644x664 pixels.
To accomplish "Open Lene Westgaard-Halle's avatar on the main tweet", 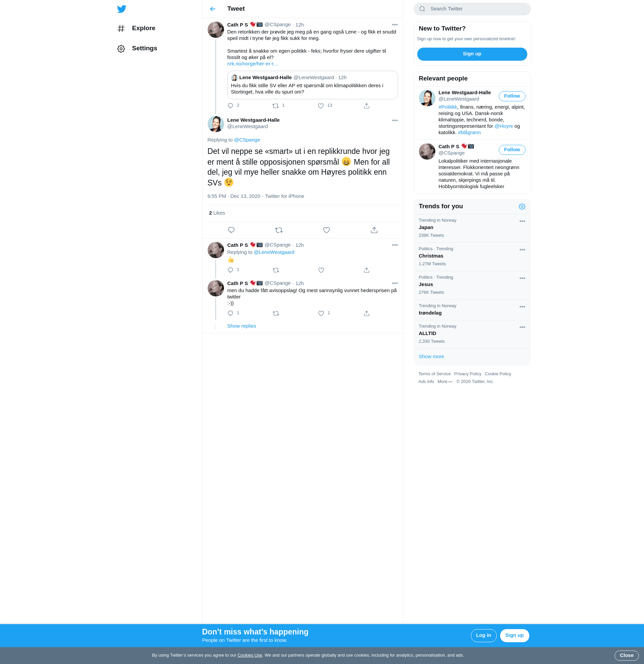I will (x=216, y=124).
